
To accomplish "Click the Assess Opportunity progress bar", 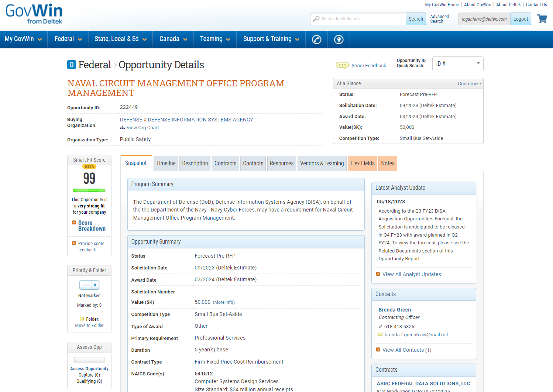I will (89, 360).
